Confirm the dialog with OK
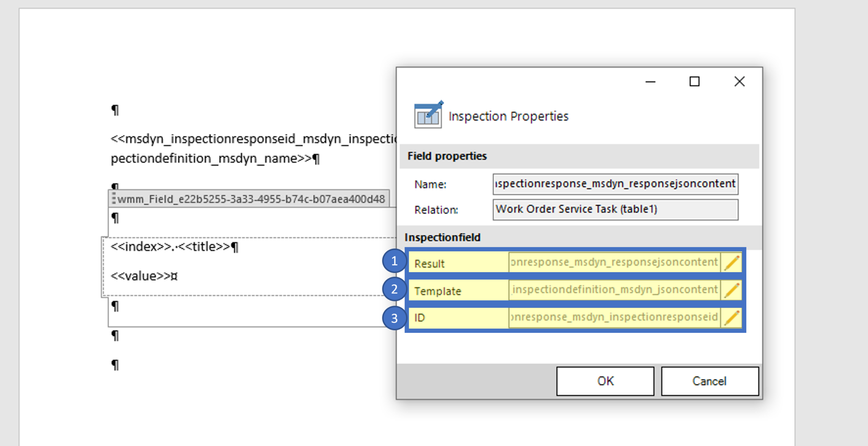 point(604,381)
